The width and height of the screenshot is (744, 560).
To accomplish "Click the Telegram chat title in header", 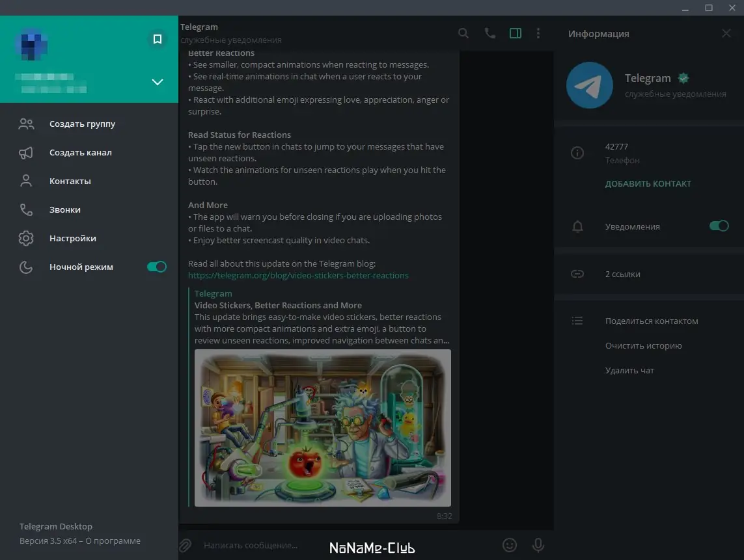I will pyautogui.click(x=199, y=27).
